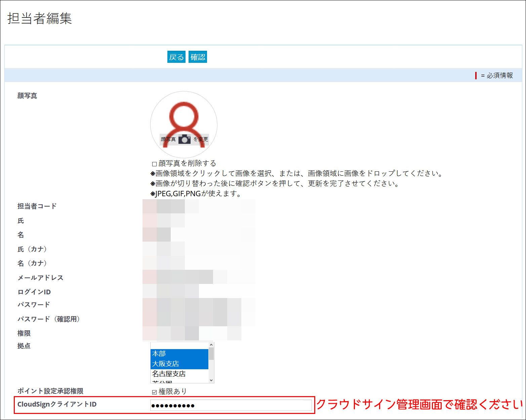Click the ポイント設定承認権限 label
Viewport: 526px width, 420px height.
(50, 391)
